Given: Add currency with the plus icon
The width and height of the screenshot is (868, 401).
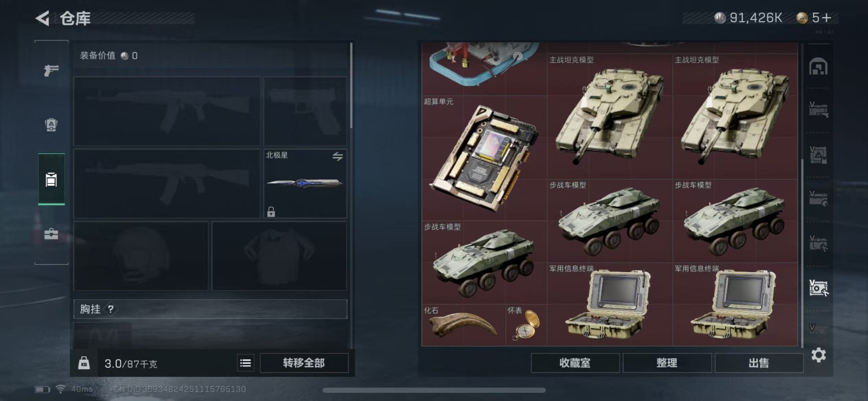Looking at the screenshot, I should (x=827, y=18).
